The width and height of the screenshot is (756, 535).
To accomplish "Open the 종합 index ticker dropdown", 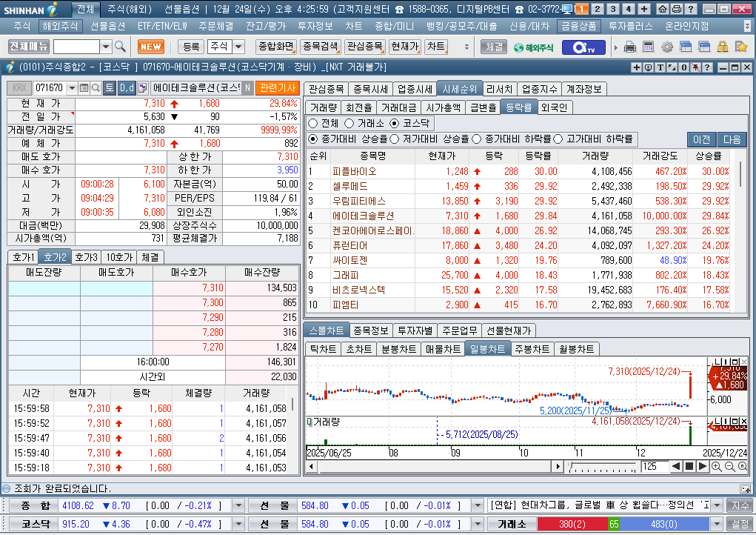I will pyautogui.click(x=238, y=505).
